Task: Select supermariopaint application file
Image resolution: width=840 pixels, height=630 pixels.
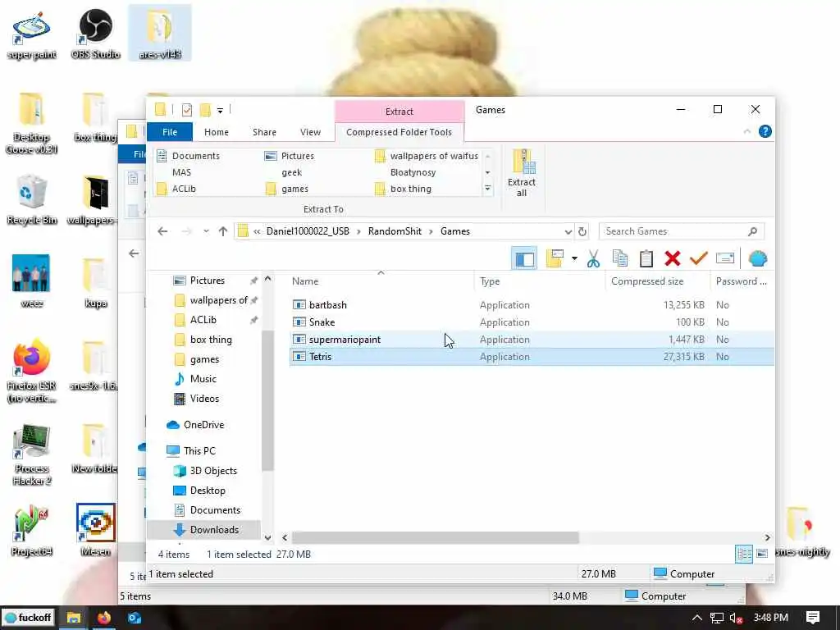Action: tap(345, 340)
